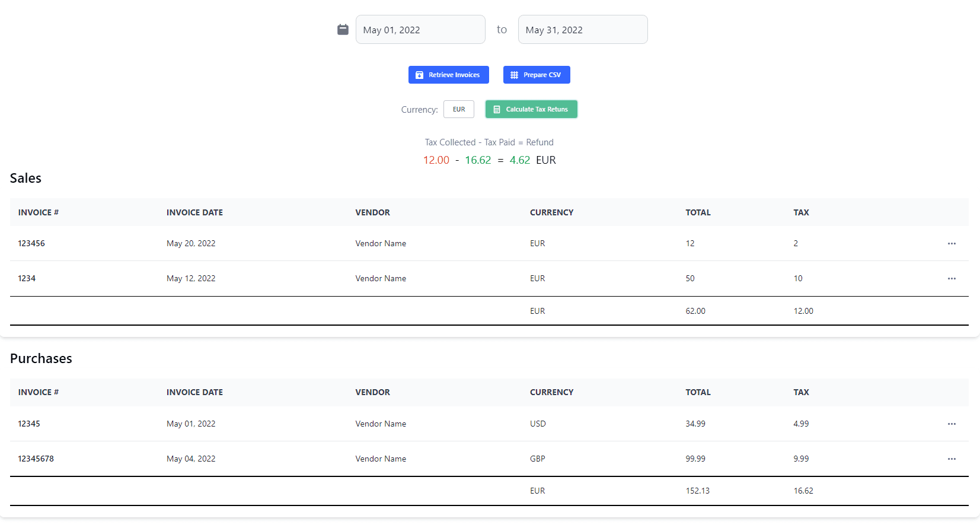This screenshot has height=528, width=980.
Task: Click the USD currency cell
Action: click(538, 424)
